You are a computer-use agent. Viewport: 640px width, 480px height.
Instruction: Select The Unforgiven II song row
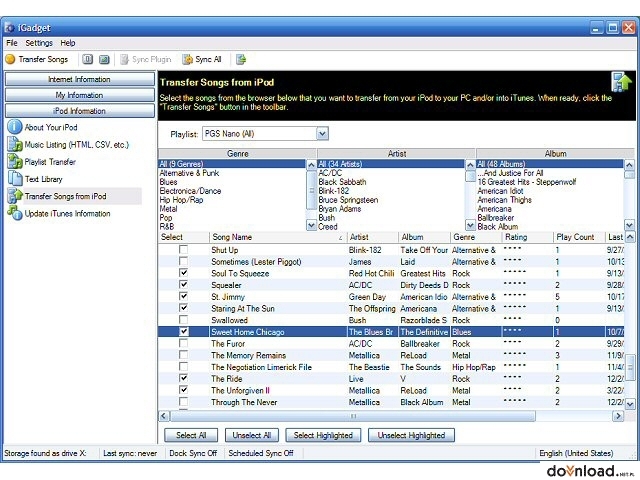coord(391,390)
